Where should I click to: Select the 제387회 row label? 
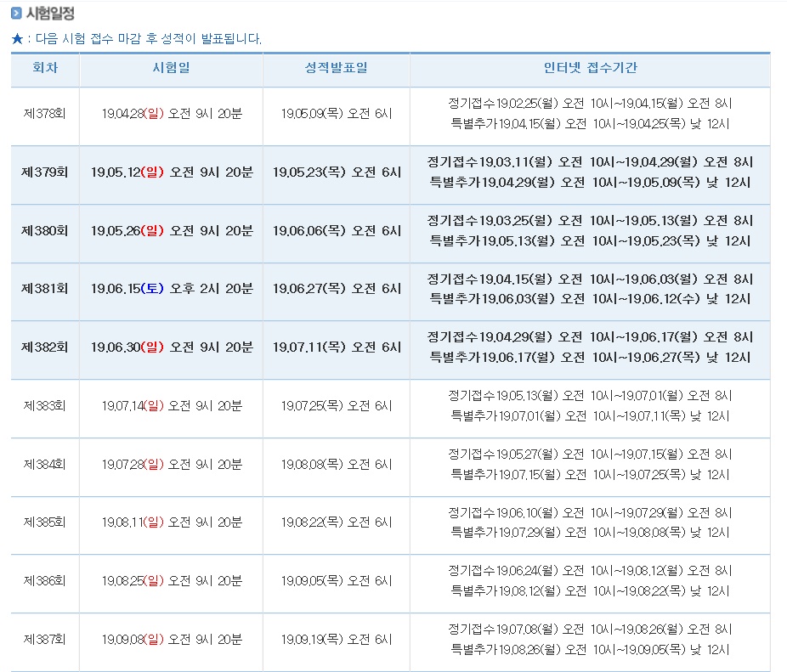click(x=45, y=640)
